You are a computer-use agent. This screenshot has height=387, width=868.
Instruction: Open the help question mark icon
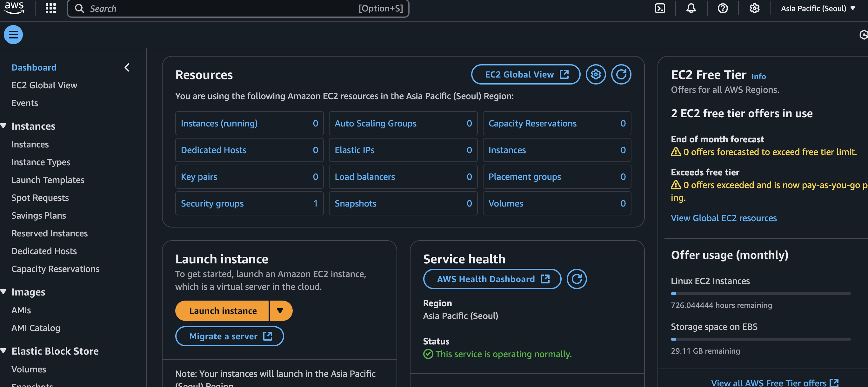(x=723, y=8)
